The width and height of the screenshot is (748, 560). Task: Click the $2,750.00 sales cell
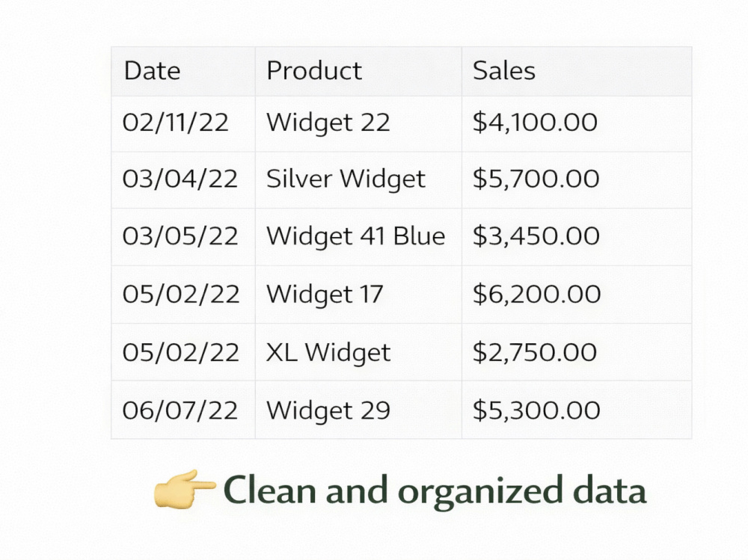[577, 352]
